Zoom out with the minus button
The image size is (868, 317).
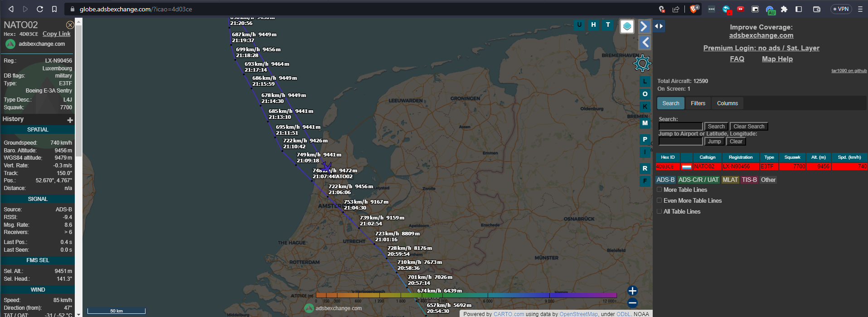tap(633, 302)
